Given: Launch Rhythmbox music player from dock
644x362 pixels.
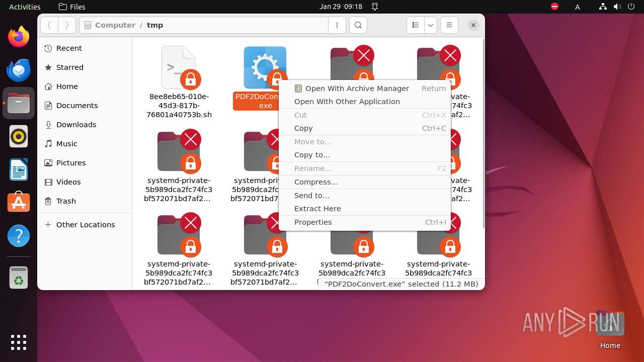Looking at the screenshot, I should (19, 136).
